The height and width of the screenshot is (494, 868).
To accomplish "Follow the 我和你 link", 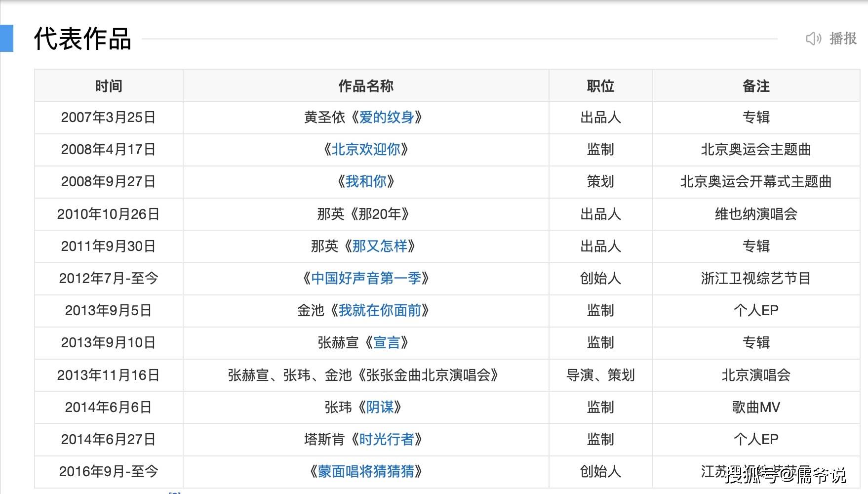I will [x=366, y=182].
